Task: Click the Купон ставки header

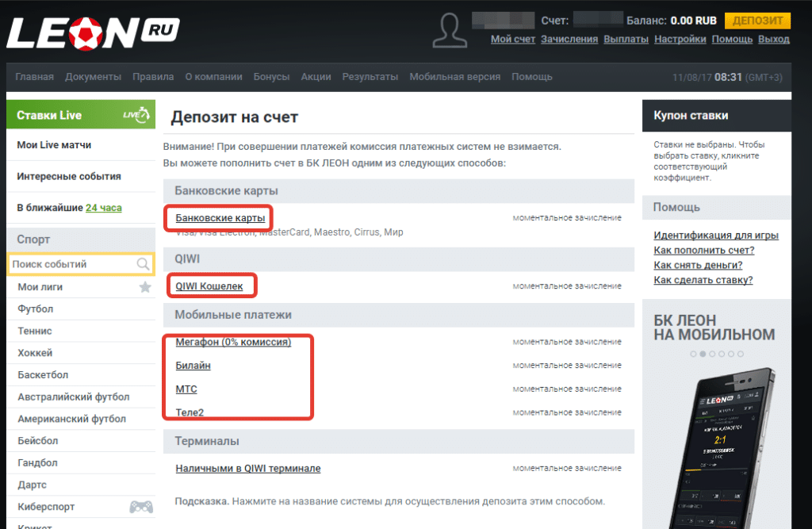Action: tap(717, 116)
